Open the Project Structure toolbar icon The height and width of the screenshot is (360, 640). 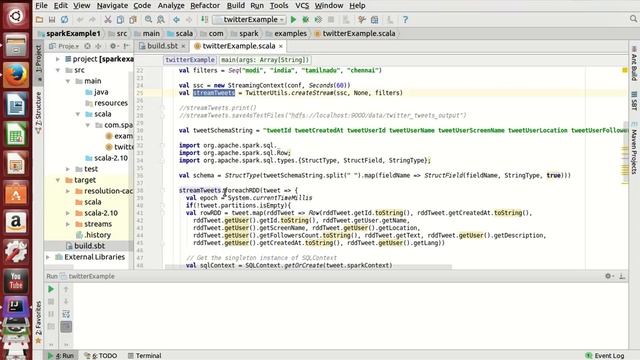tap(375, 20)
